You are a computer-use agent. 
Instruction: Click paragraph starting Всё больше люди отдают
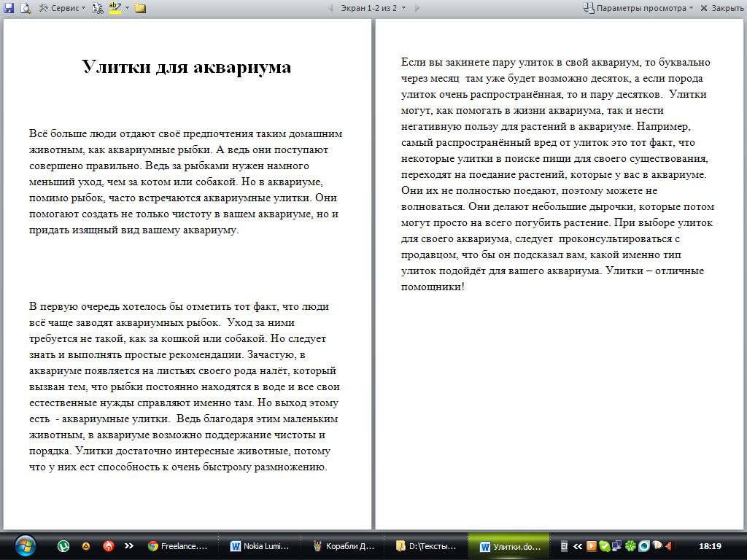(x=186, y=182)
